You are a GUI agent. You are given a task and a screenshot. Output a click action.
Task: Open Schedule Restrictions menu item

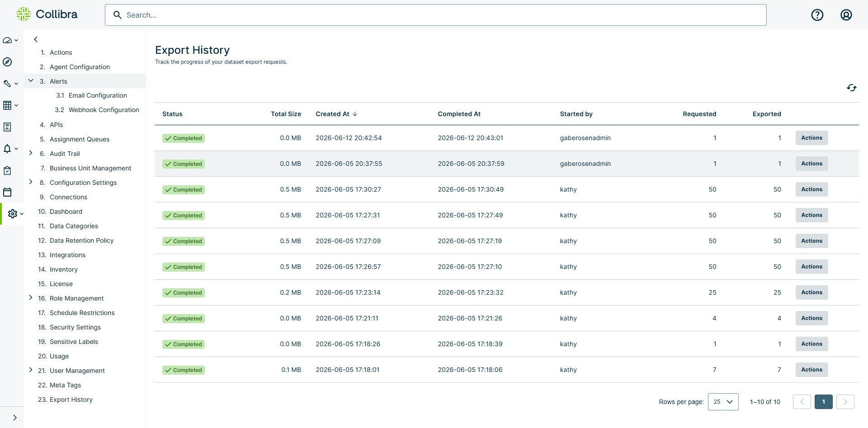[x=82, y=313]
